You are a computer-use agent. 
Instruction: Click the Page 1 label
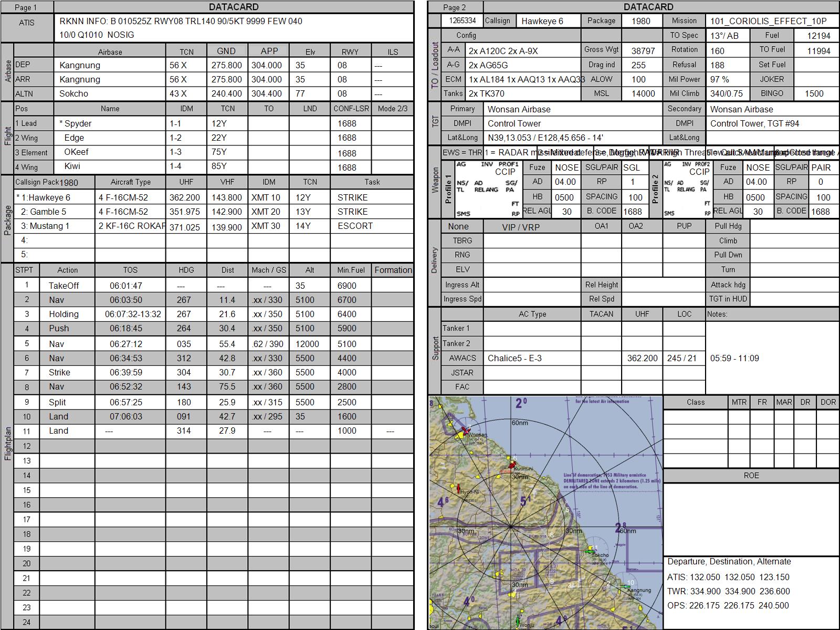point(26,7)
